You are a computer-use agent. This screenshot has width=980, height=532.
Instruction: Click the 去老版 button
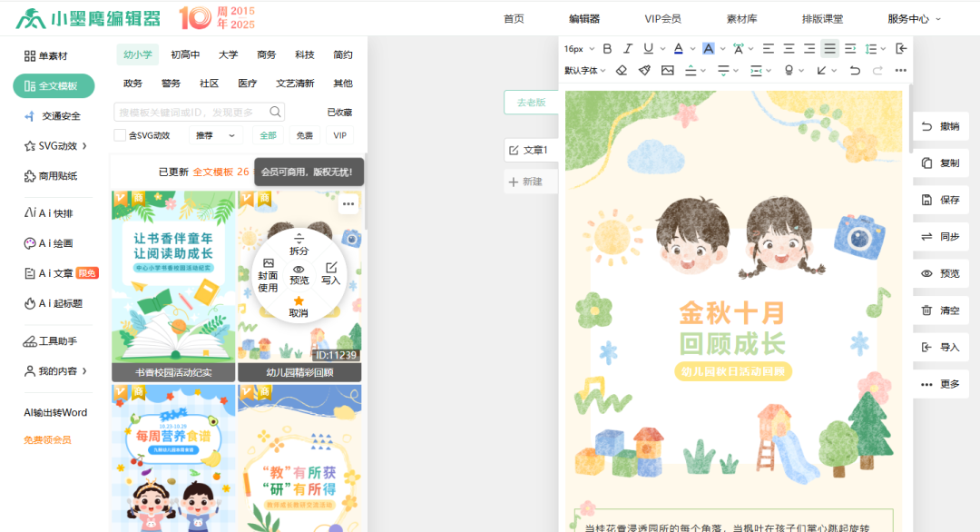coord(531,102)
